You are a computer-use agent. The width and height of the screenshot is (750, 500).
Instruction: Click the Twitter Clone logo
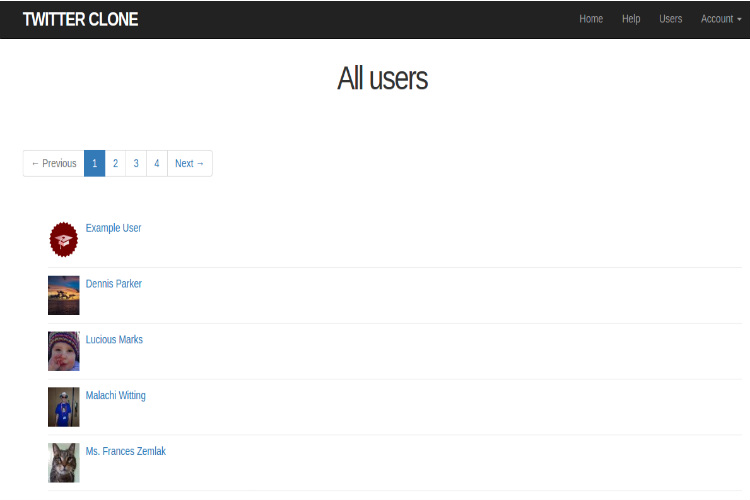80,19
